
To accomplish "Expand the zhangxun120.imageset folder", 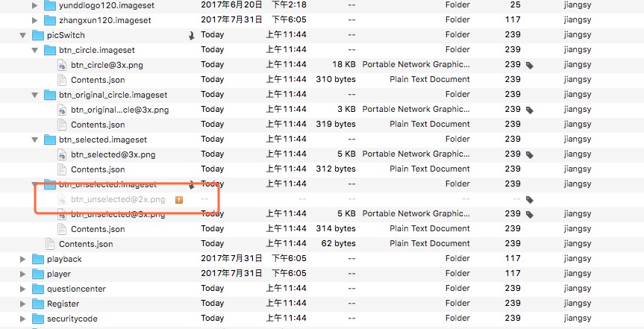I will tap(35, 20).
